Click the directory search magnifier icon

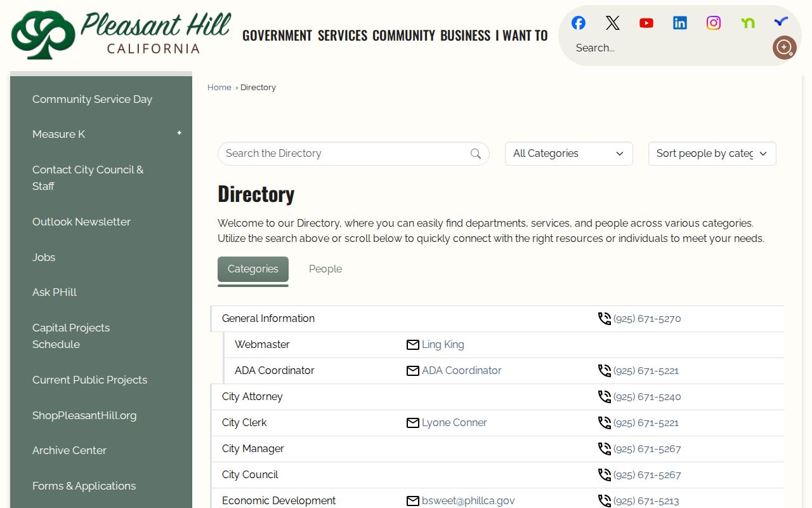click(476, 154)
